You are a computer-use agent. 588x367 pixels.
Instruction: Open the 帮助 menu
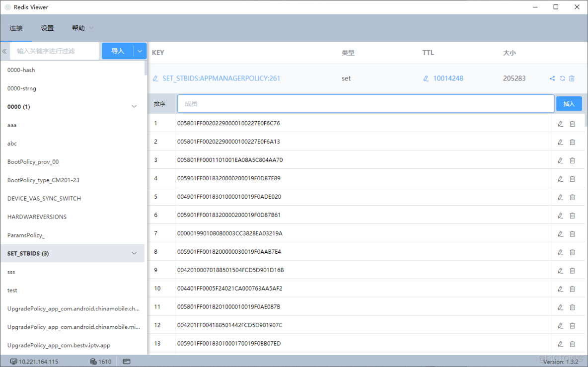tap(82, 28)
